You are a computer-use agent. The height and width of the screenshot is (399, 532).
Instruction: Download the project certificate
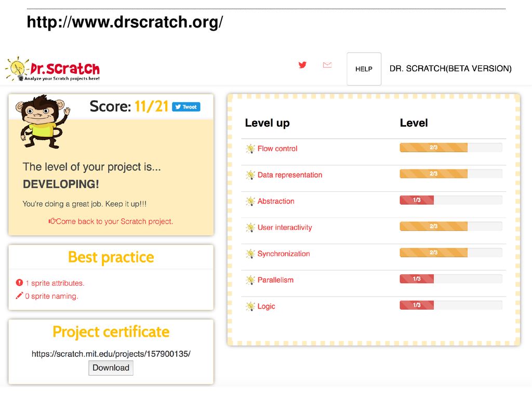click(111, 368)
